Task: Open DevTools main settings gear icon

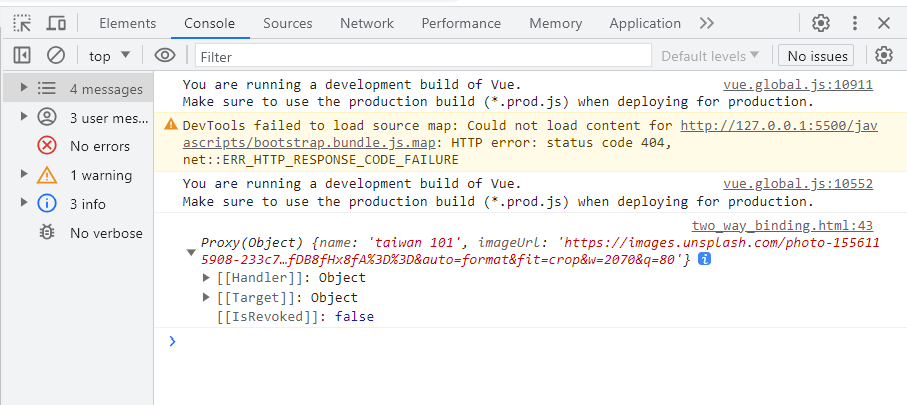Action: [821, 23]
